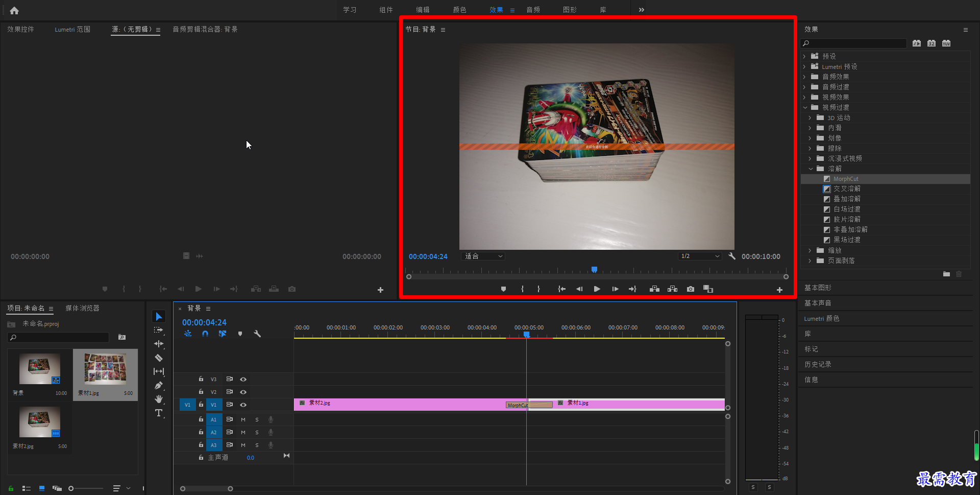980x495 pixels.
Task: Collapse the 视频过渡 folder
Action: coord(805,107)
